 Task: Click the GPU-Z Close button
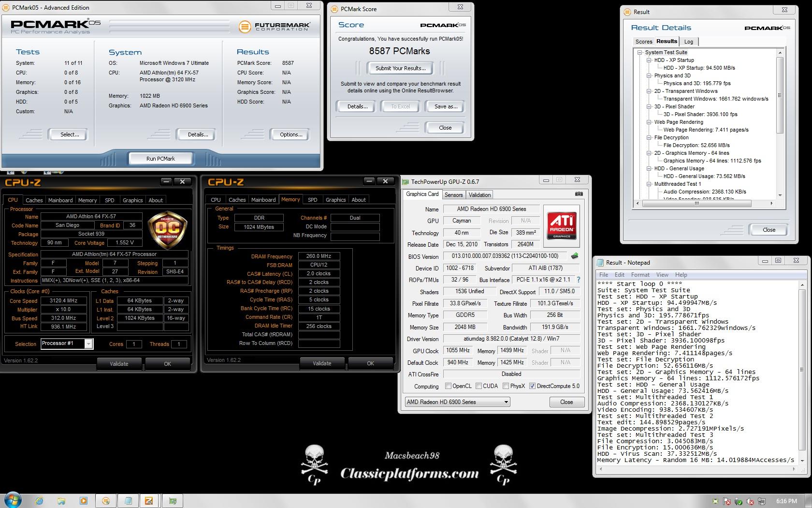566,402
